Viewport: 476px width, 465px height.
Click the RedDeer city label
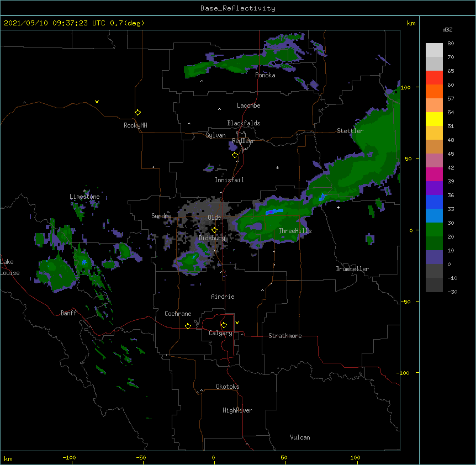pyautogui.click(x=243, y=141)
